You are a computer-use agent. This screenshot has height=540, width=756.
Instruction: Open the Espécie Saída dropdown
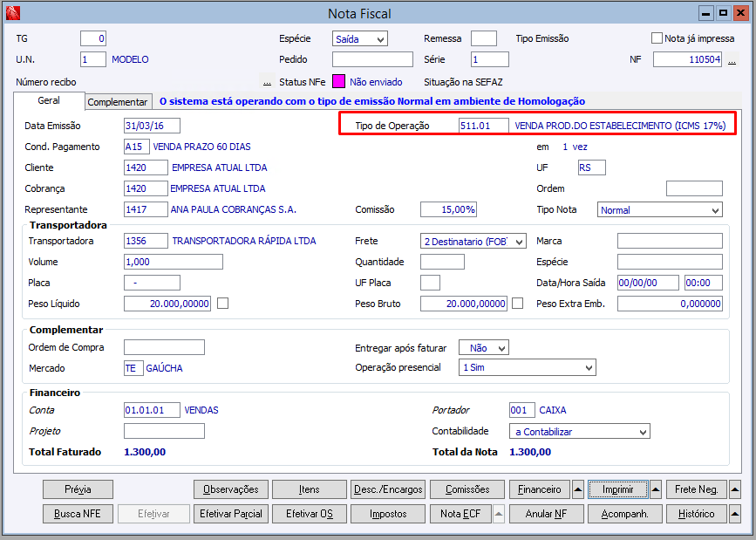pos(359,38)
